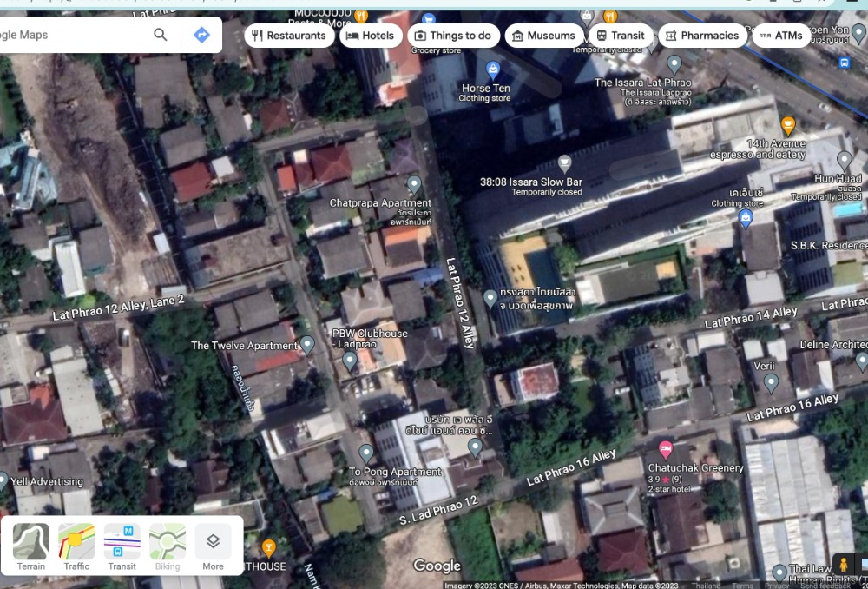Click the blue grocery store cart icon

click(429, 20)
